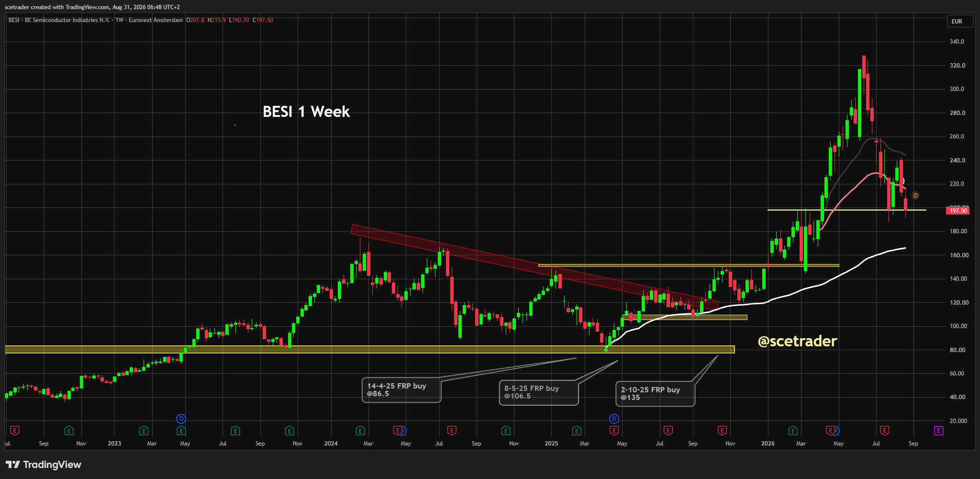
Task: Select the 8-5-25 FRP buy annotation
Action: pyautogui.click(x=538, y=392)
